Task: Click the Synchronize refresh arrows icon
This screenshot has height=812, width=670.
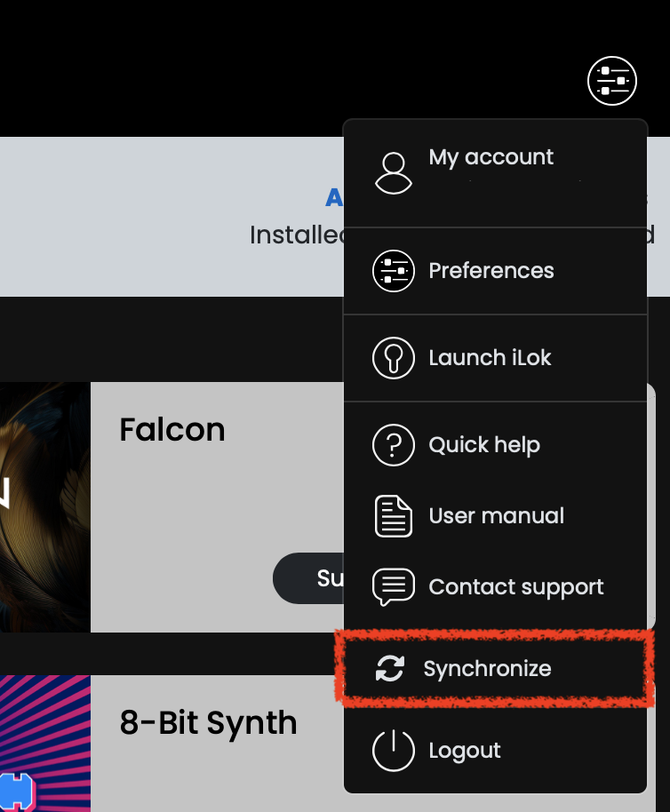Action: [x=390, y=668]
